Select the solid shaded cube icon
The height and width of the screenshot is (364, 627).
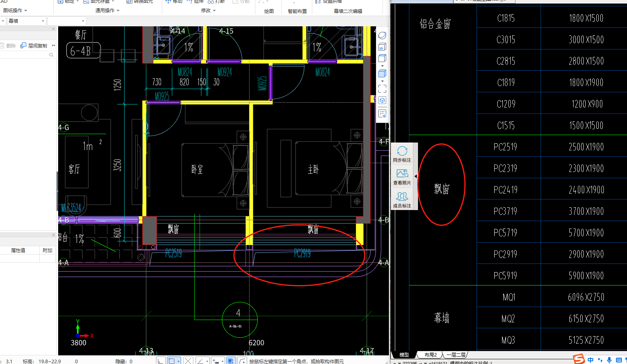pyautogui.click(x=382, y=73)
